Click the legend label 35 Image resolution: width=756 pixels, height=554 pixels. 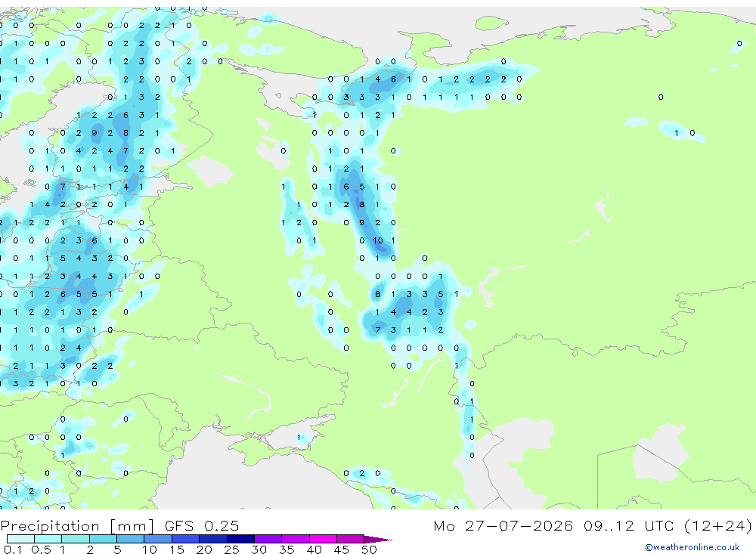click(x=287, y=549)
